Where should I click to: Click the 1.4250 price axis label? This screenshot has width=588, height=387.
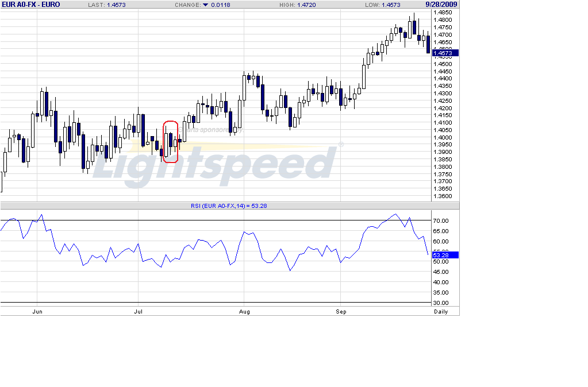pyautogui.click(x=443, y=101)
